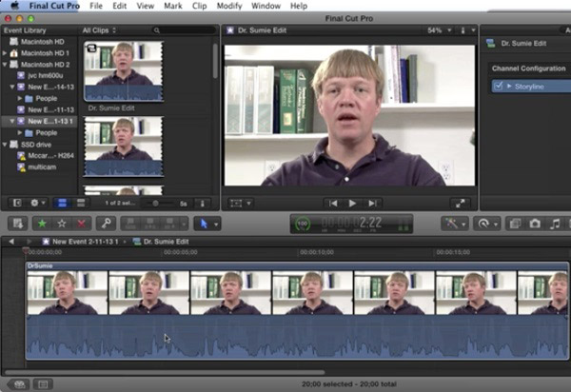571x392 pixels.
Task: Click the icon beside the Timeline Index button
Action: (43, 384)
